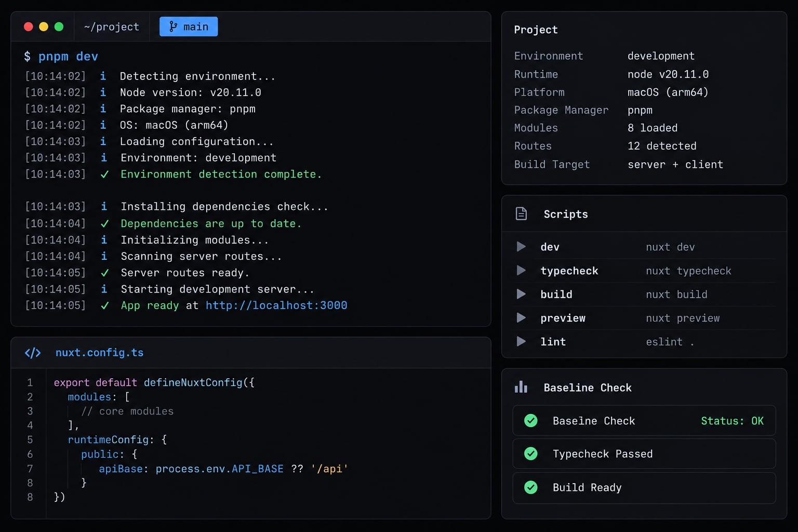Click checkmark beside Server routes ready
Viewport: 798px width, 532px height.
coord(104,273)
